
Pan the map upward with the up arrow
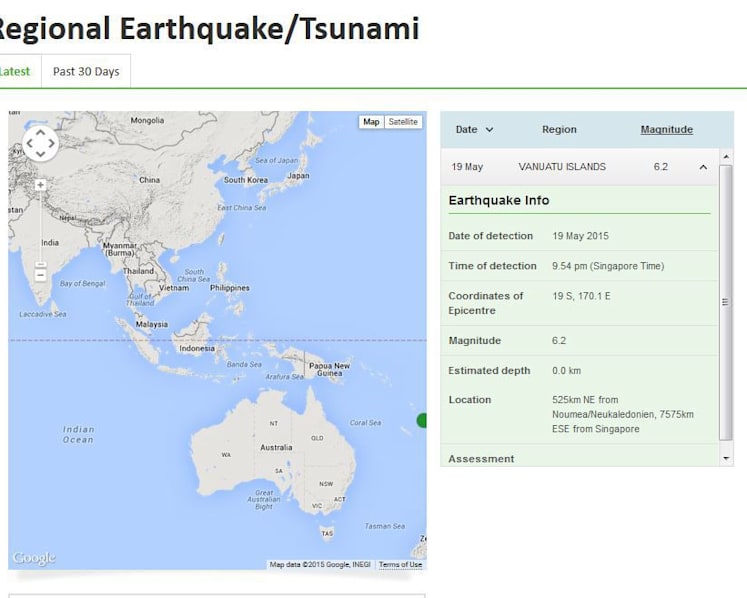click(40, 133)
